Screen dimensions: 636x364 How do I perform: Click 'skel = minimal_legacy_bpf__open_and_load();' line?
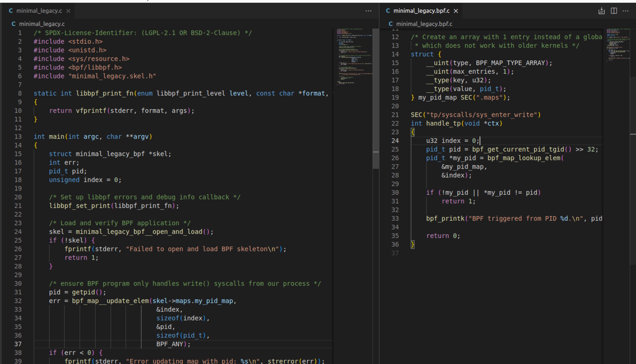pyautogui.click(x=131, y=232)
